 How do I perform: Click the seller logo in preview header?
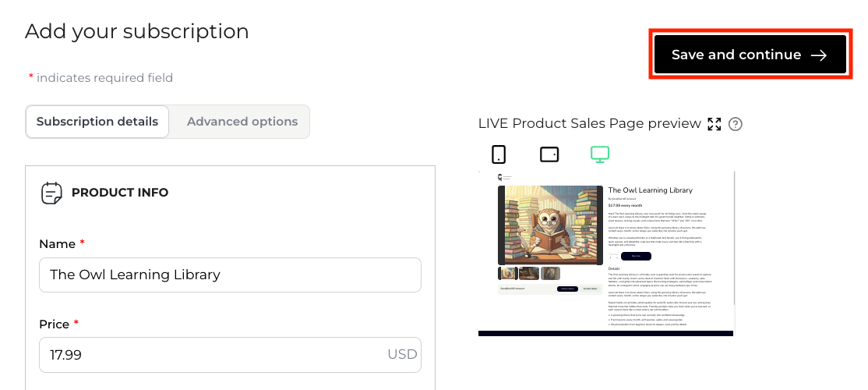point(500,177)
